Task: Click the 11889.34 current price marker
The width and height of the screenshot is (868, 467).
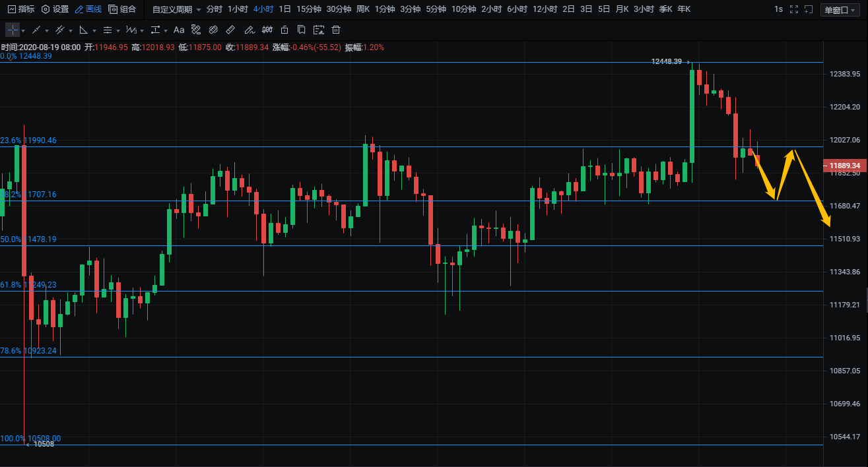Action: coord(846,166)
